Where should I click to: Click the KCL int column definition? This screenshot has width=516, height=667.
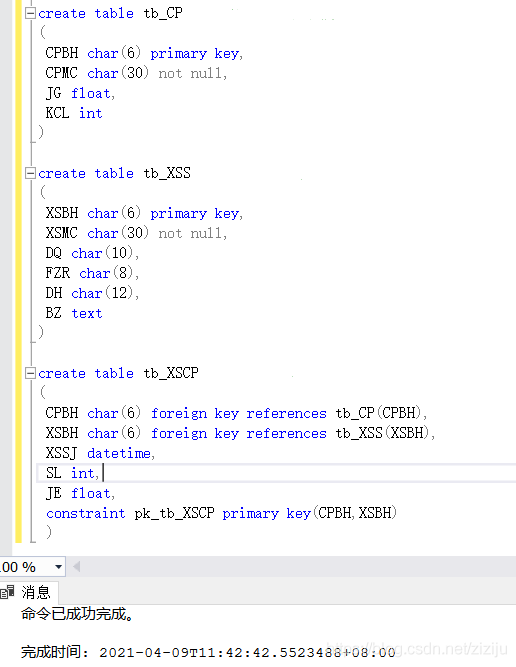(x=74, y=114)
